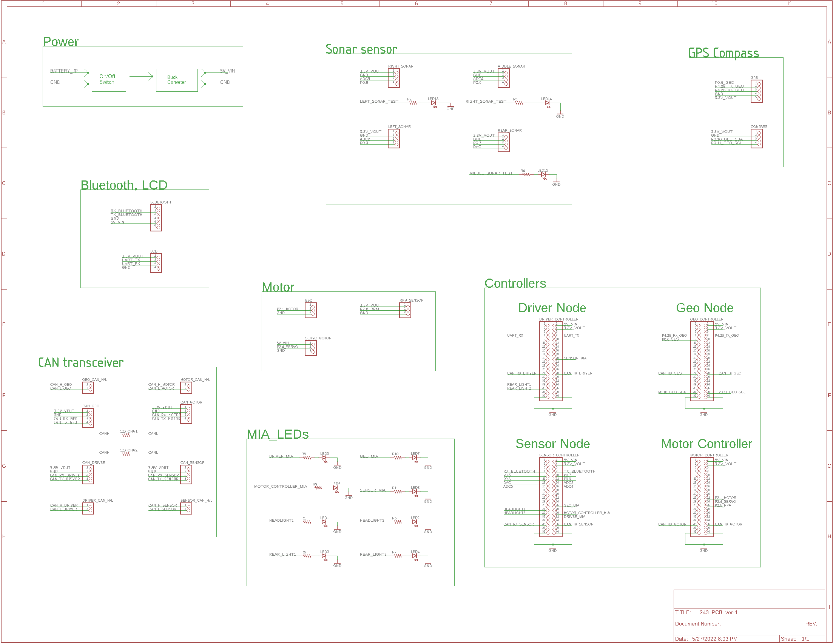Select the MOTOR_CONTROLLER 40-pin header
Screen dimensions: 833x644
(702, 497)
